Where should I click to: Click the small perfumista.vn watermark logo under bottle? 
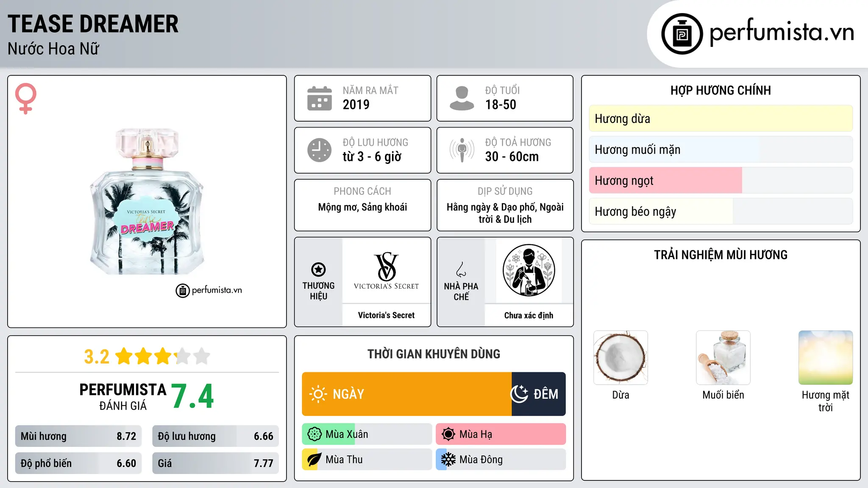click(x=209, y=291)
